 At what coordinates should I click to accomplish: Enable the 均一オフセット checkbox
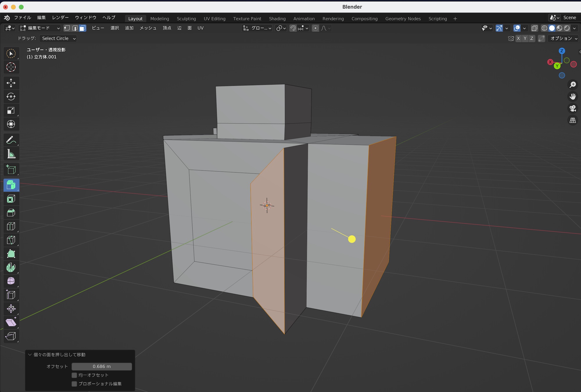click(x=74, y=375)
